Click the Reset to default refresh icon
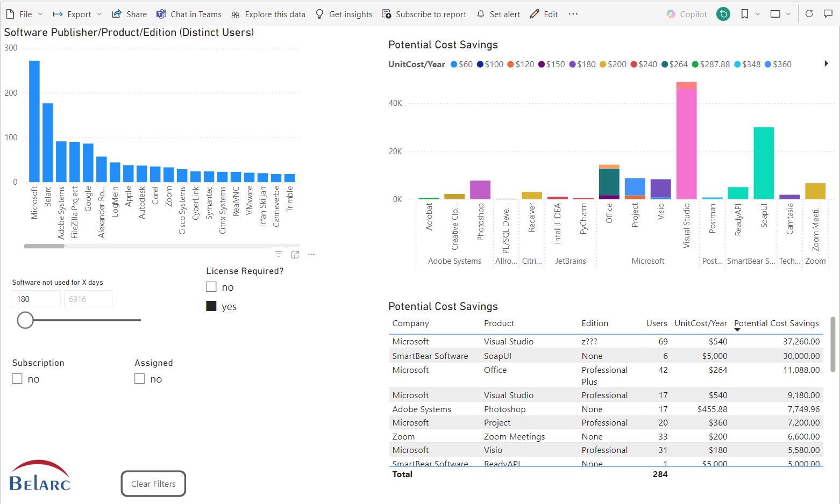840x504 pixels. pyautogui.click(x=723, y=15)
